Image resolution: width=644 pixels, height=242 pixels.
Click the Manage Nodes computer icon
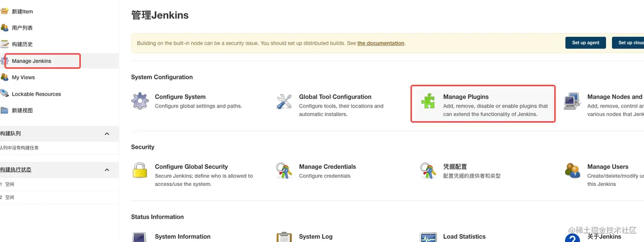(572, 101)
